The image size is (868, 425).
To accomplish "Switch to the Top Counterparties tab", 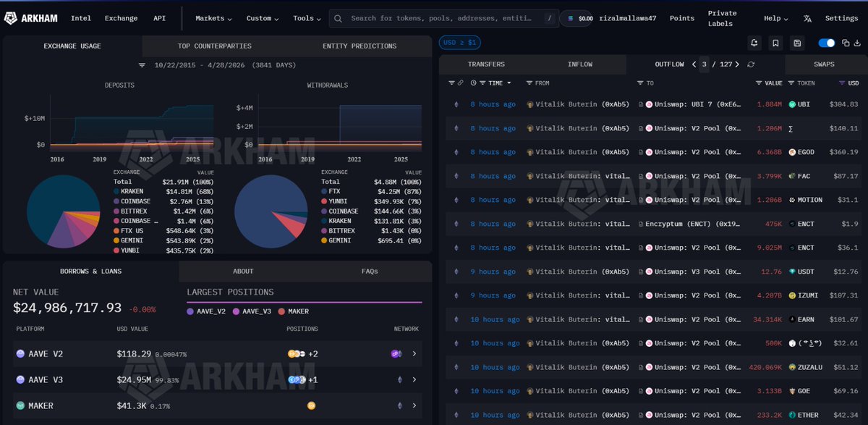I will pyautogui.click(x=215, y=46).
